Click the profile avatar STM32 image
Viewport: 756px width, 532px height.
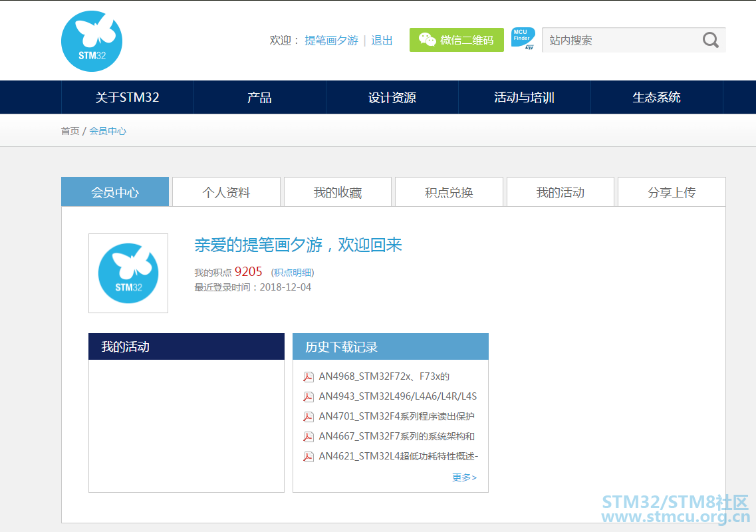(128, 273)
